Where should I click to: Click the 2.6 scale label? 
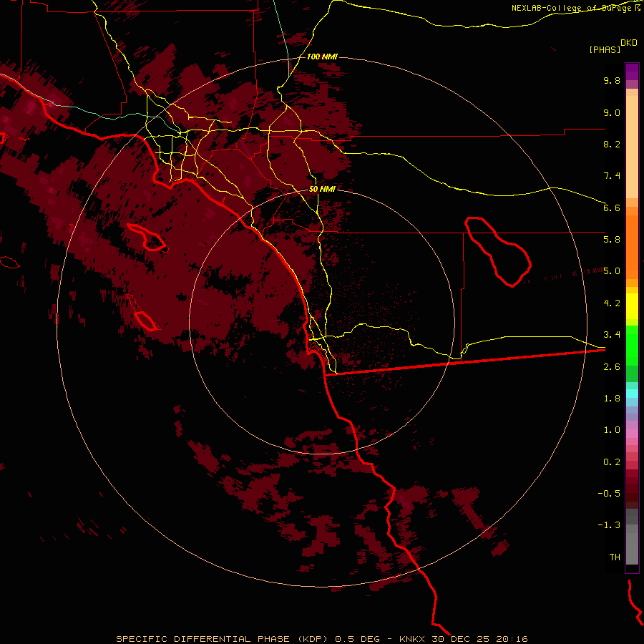[612, 366]
